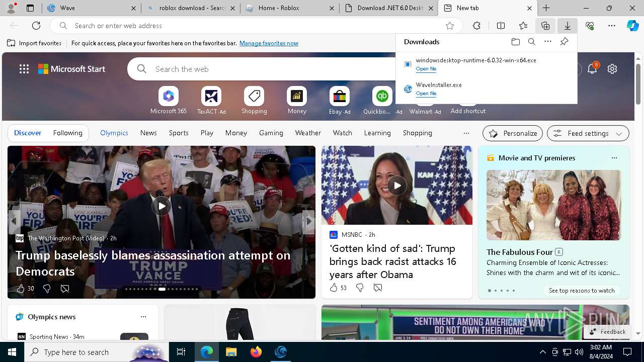Refresh the current page

[36, 26]
